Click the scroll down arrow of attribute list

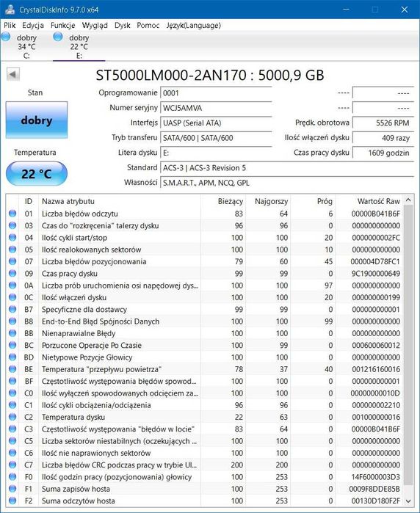(x=408, y=501)
